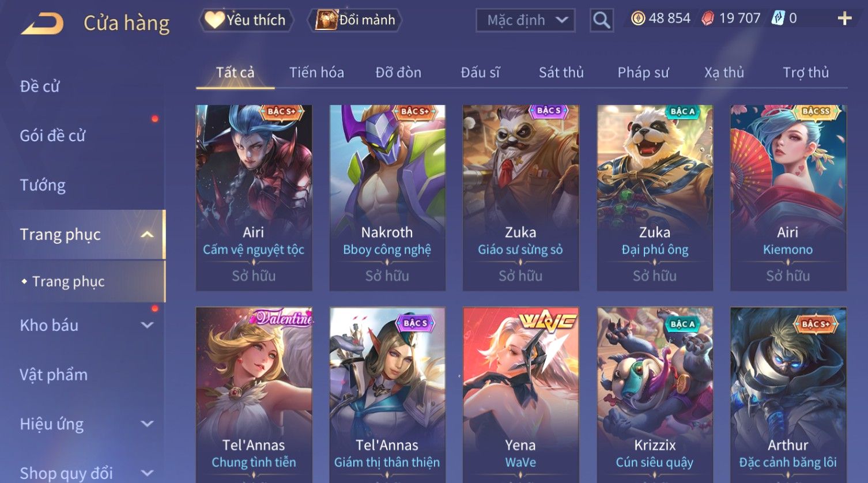Open Gói đề cử in sidebar
The width and height of the screenshot is (868, 483).
tap(52, 136)
